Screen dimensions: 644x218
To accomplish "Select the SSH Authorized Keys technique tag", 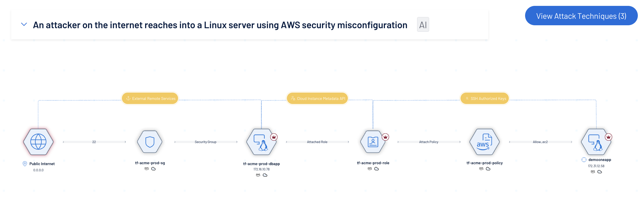I will coord(485,98).
